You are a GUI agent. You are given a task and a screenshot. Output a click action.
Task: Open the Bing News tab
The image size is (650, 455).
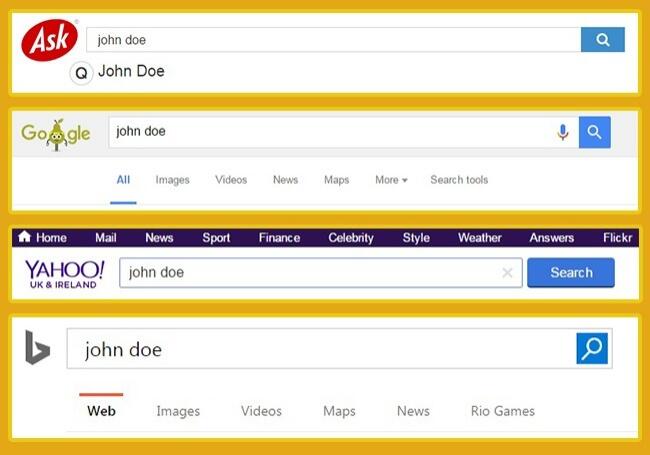tap(413, 411)
